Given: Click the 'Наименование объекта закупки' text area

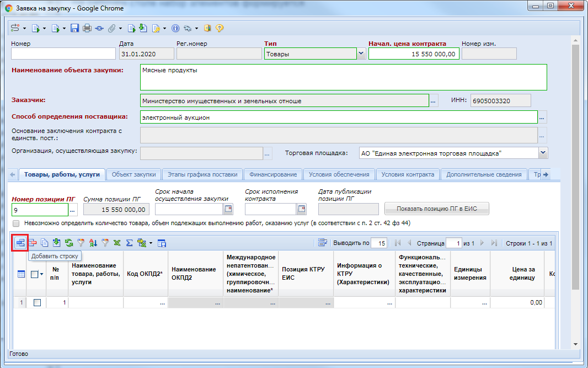Looking at the screenshot, I should pyautogui.click(x=343, y=77).
